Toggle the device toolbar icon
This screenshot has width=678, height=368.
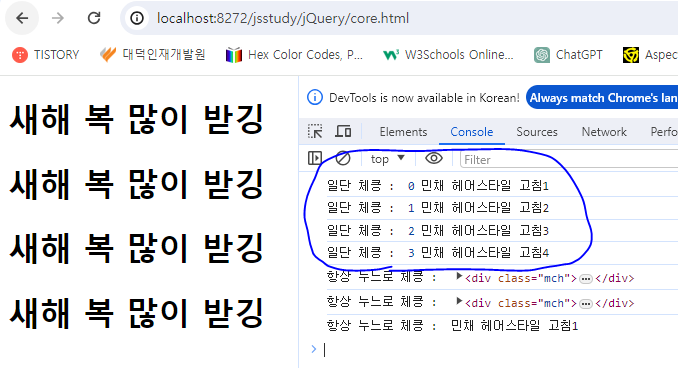343,131
